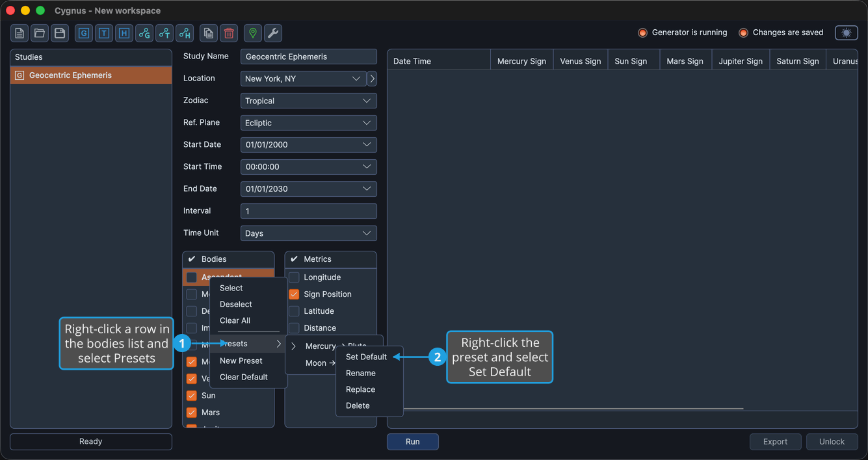Toggle the light/dark theme button
This screenshot has height=460, width=868.
(847, 33)
